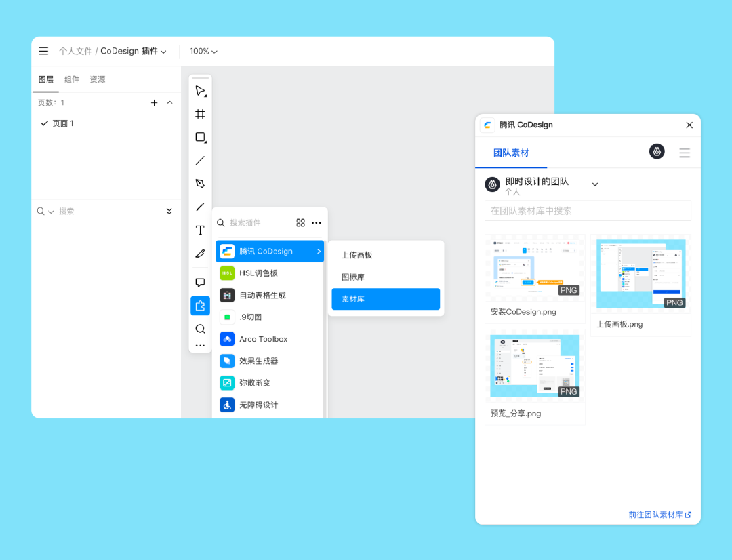Open plugin grid view icon
The width and height of the screenshot is (732, 560).
click(x=301, y=223)
